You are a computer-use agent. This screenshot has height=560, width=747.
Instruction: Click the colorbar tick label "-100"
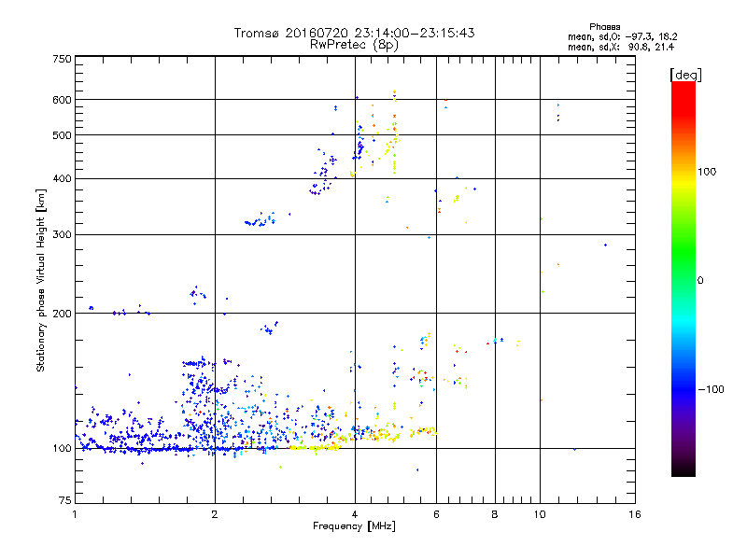(x=711, y=389)
